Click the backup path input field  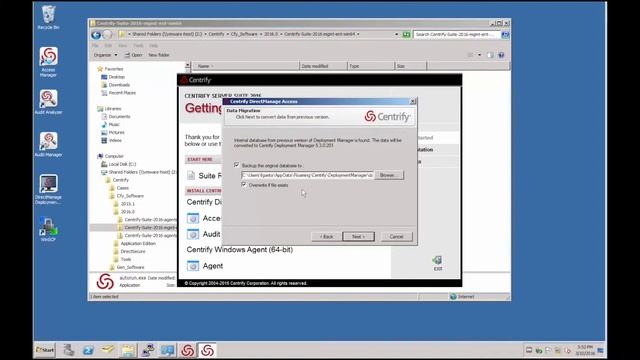[307, 175]
